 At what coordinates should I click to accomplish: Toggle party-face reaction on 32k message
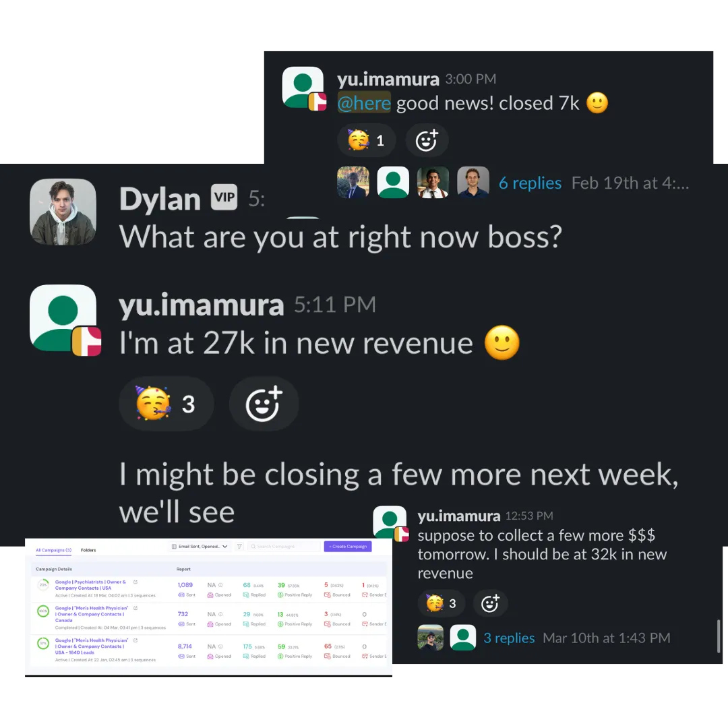tap(442, 603)
